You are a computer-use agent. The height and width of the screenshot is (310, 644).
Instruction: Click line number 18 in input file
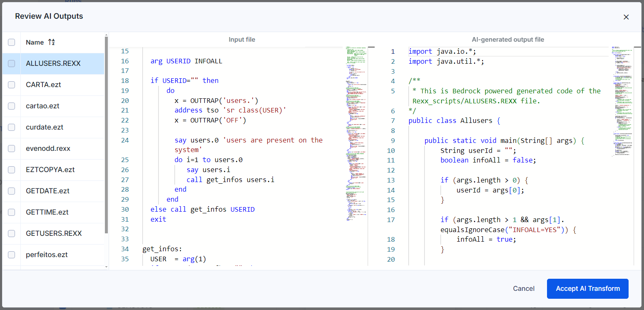coord(124,80)
